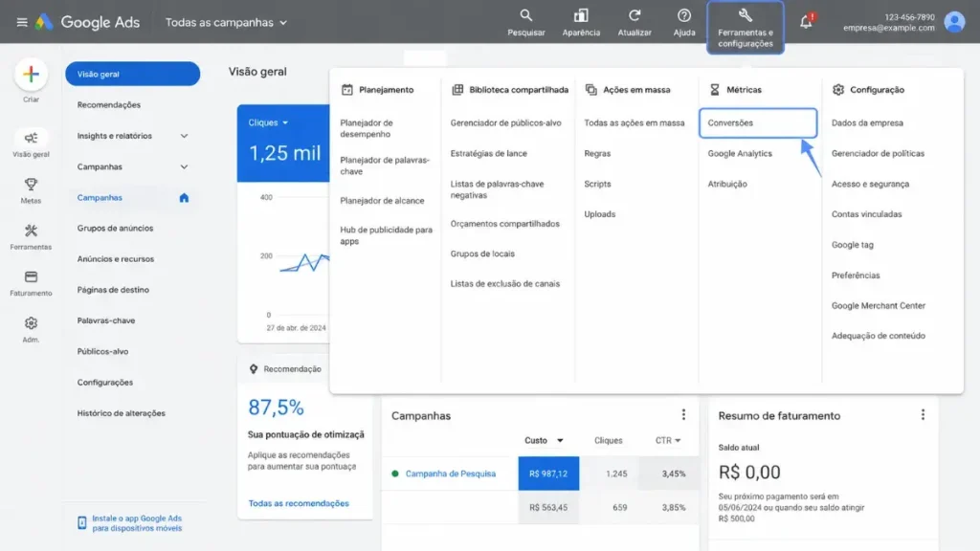Screen dimensions: 980x551
Task: Open the Custo column dropdown
Action: coord(544,440)
